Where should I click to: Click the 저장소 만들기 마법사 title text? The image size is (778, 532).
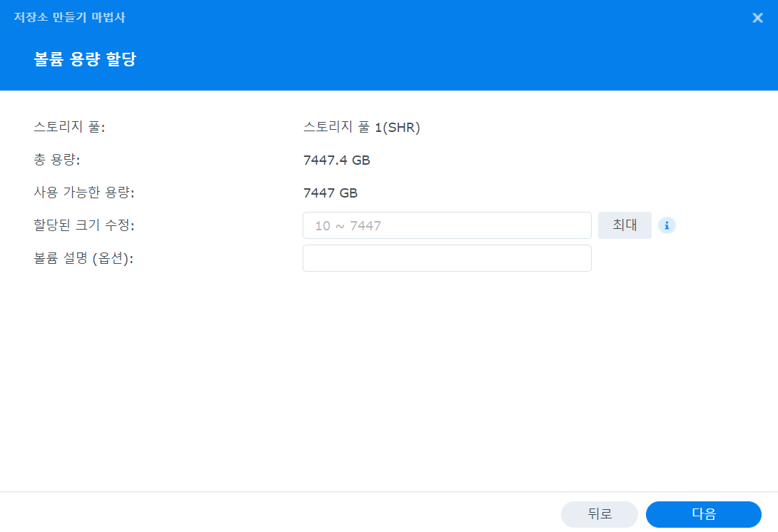(x=69, y=17)
